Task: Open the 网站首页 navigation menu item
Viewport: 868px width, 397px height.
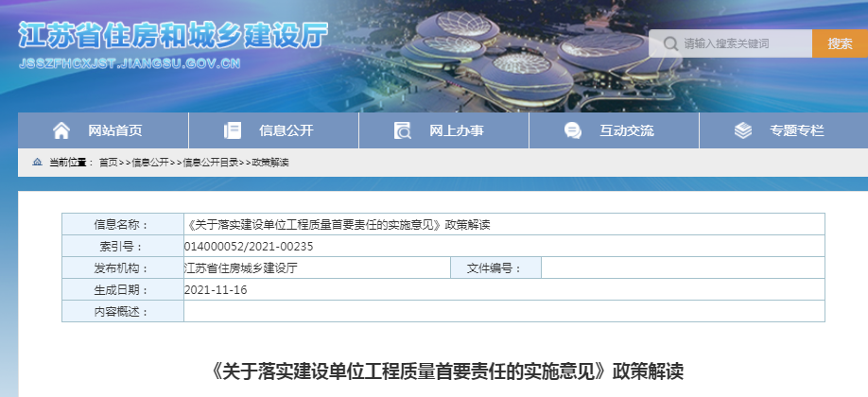Action: [115, 130]
